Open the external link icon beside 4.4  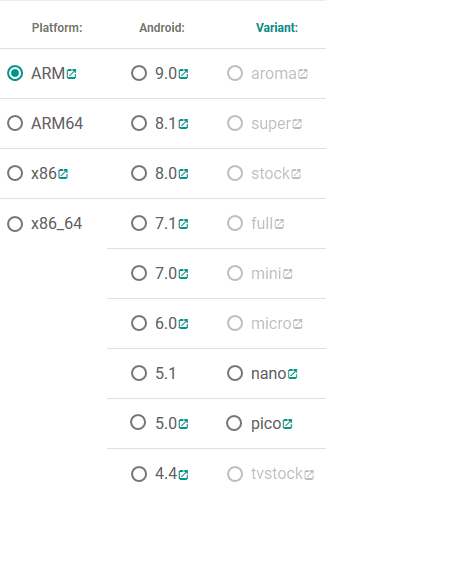pos(183,474)
